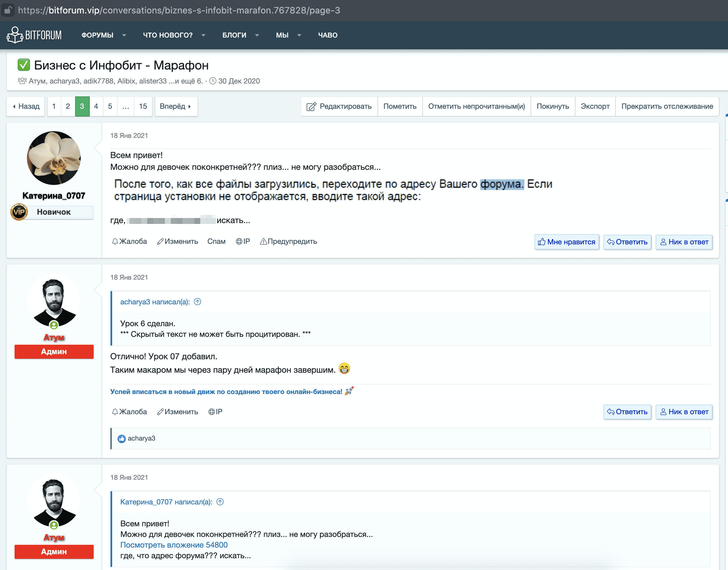Screen dimensions: 728x570
Task: Edit Атум's second post with Изменить
Action: pyautogui.click(x=178, y=411)
